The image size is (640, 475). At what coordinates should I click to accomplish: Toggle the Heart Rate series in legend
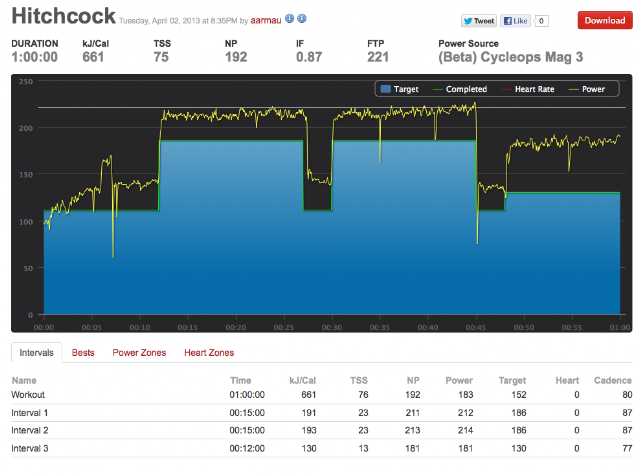(x=528, y=89)
